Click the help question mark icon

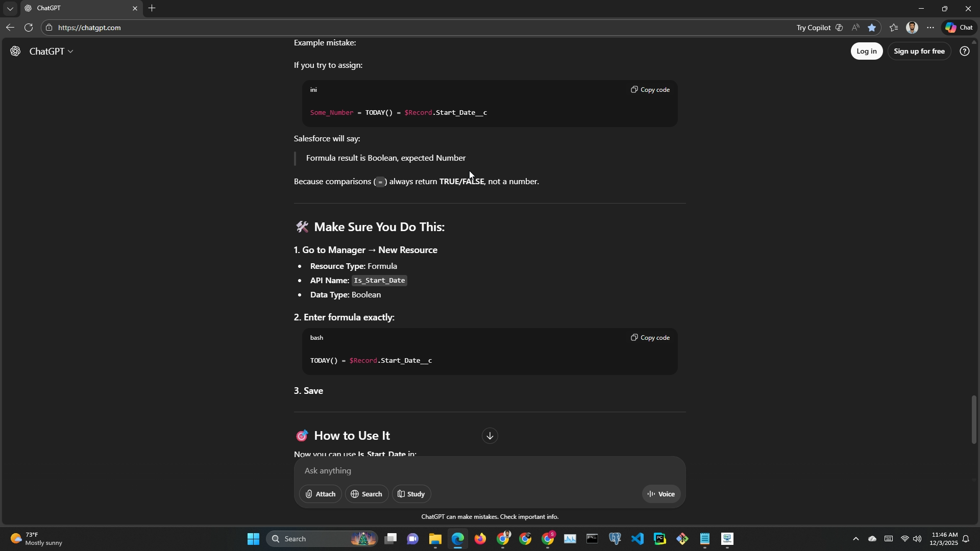964,51
